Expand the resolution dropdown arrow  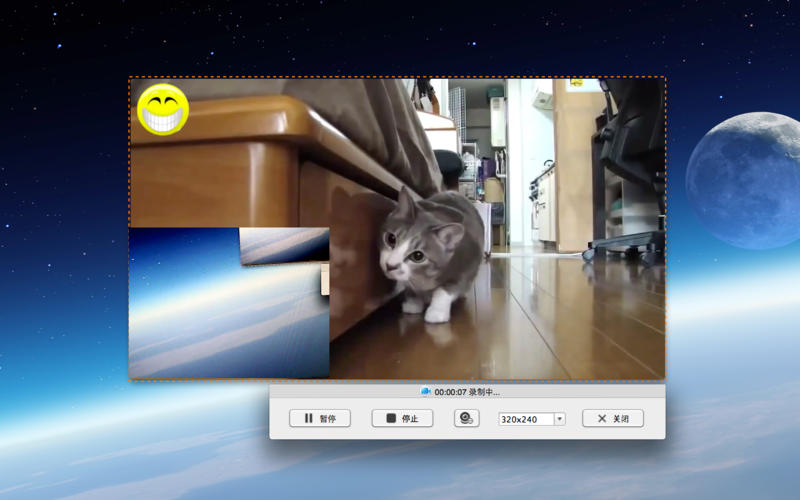coord(560,419)
